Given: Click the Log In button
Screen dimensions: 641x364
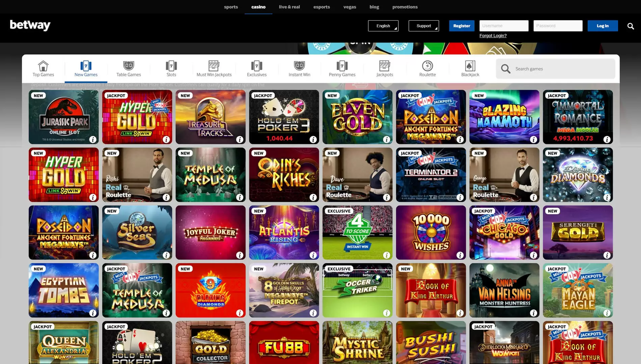Looking at the screenshot, I should (603, 26).
